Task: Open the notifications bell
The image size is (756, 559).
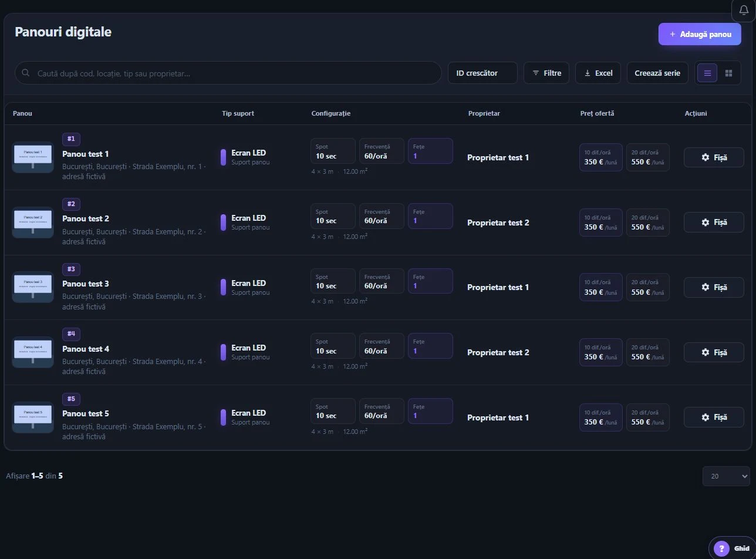Action: tap(743, 11)
